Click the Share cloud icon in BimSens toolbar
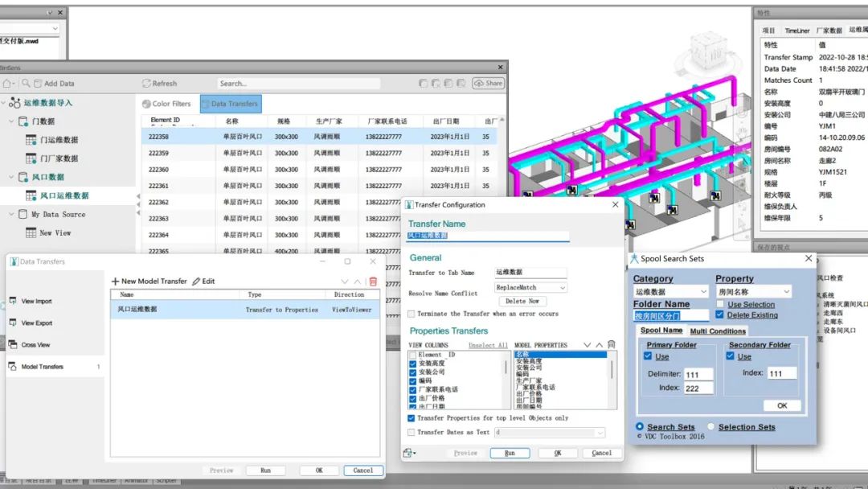The height and width of the screenshot is (489, 868). 477,83
